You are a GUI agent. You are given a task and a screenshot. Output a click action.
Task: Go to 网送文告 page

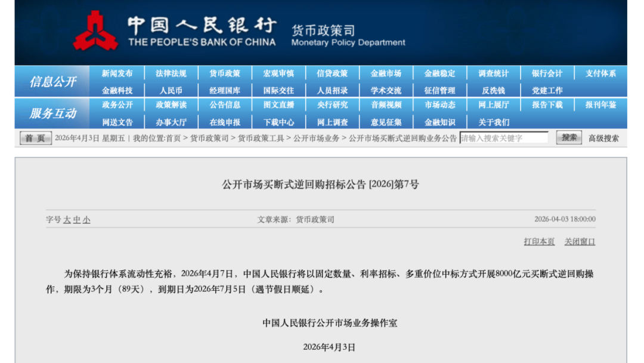point(117,122)
